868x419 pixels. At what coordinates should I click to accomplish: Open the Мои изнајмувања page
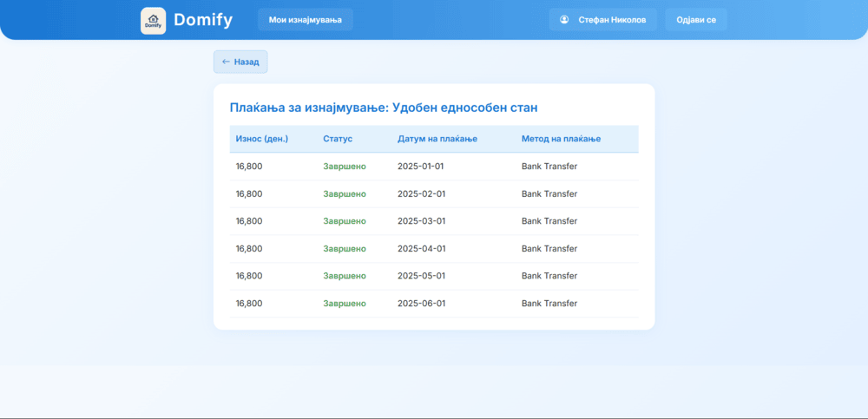(x=305, y=20)
